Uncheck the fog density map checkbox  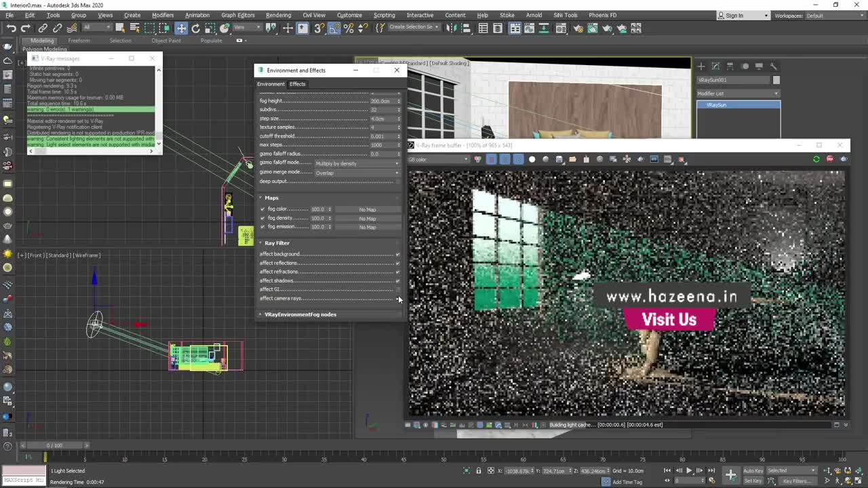[262, 218]
